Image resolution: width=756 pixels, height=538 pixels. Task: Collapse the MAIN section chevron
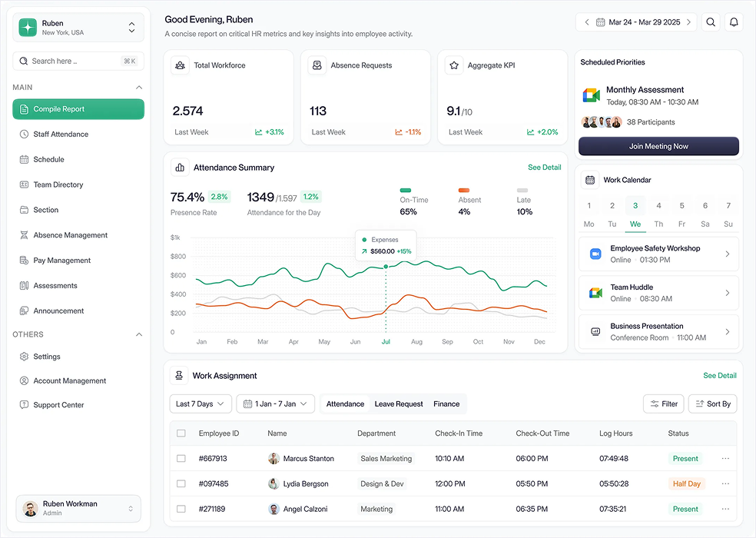[139, 88]
